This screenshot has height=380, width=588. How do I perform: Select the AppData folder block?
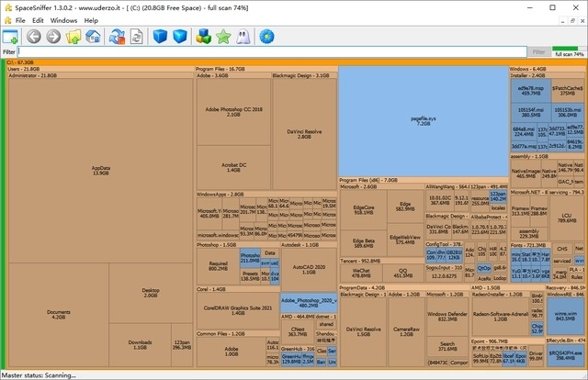(101, 170)
